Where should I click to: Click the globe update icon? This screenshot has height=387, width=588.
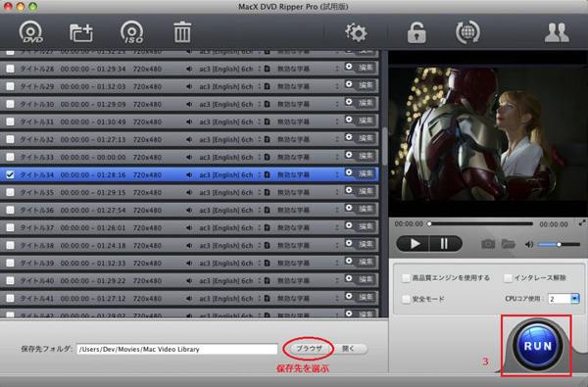tap(467, 32)
